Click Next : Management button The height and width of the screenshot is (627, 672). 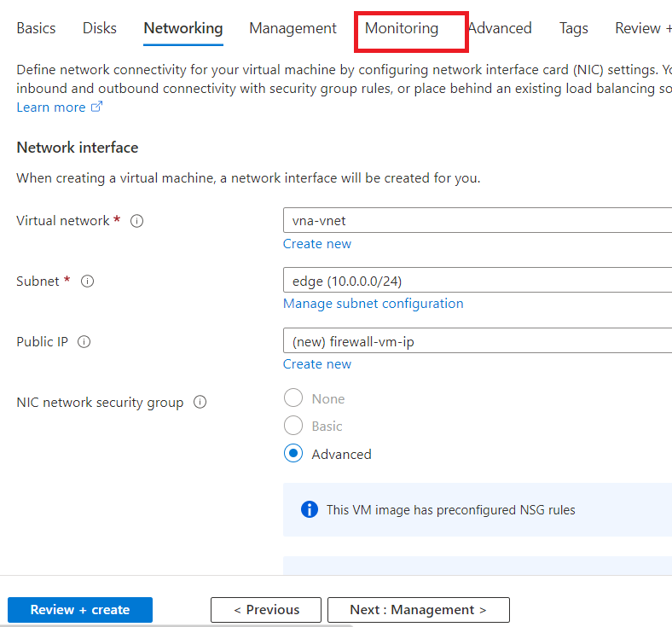point(418,610)
